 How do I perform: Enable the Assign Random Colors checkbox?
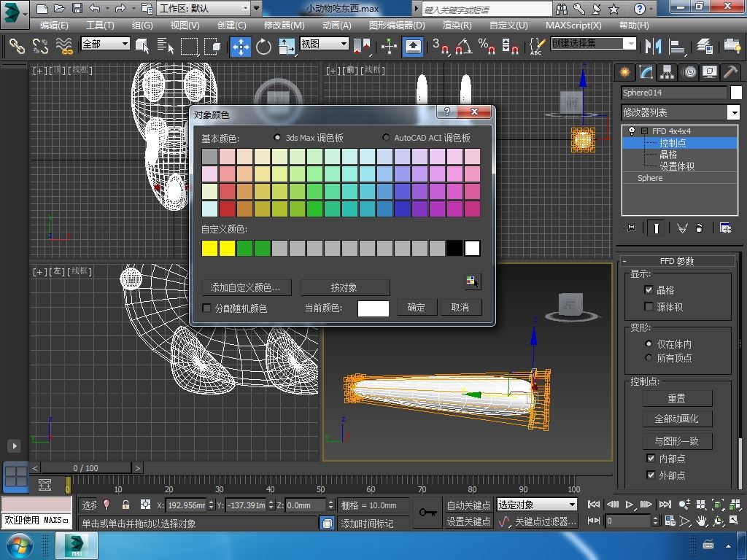[206, 308]
